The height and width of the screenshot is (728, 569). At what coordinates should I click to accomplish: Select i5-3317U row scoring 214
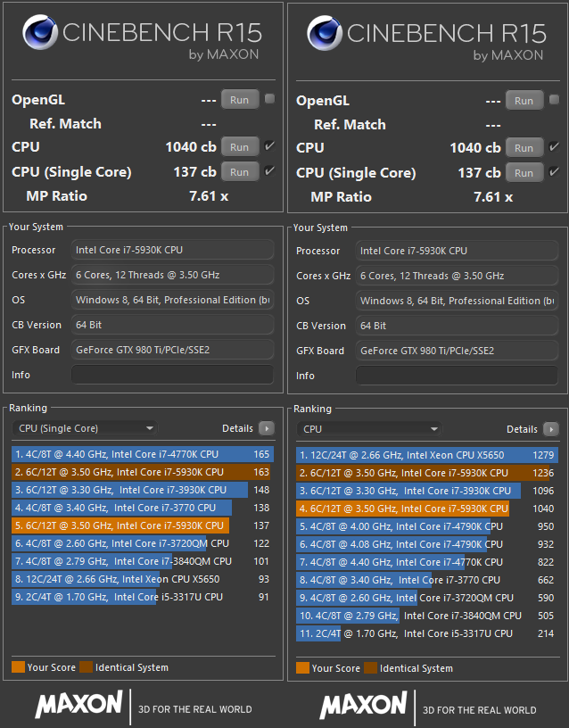tap(427, 633)
